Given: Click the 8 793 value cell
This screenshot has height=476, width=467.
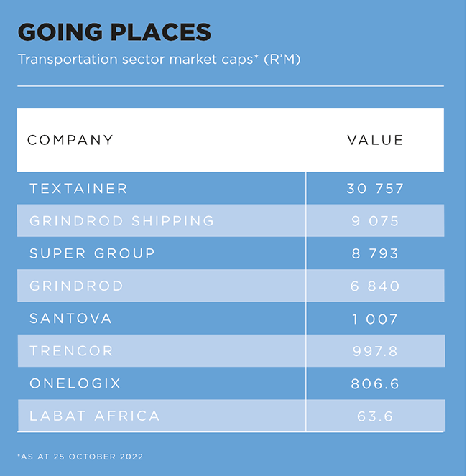Looking at the screenshot, I should (x=375, y=253).
